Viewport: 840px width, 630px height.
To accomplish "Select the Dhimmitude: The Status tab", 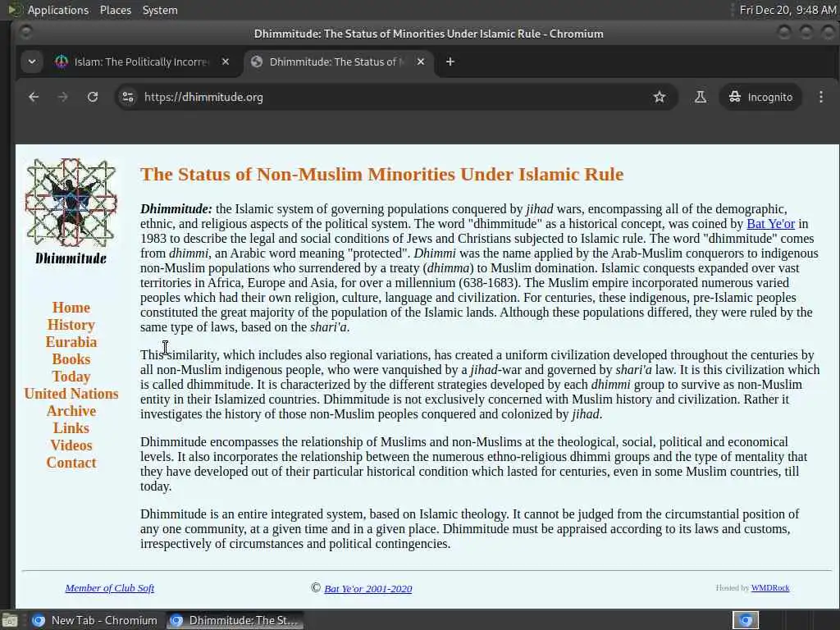I will coord(335,62).
